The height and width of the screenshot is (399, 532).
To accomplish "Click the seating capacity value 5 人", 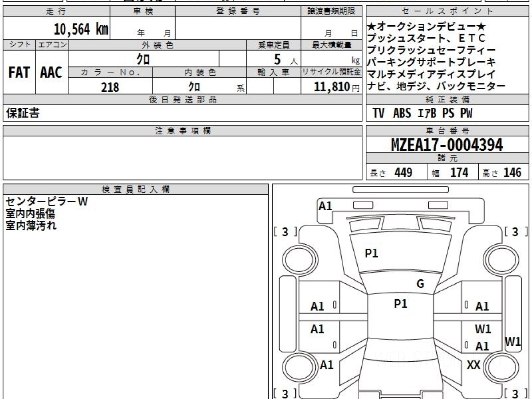I will pos(285,59).
